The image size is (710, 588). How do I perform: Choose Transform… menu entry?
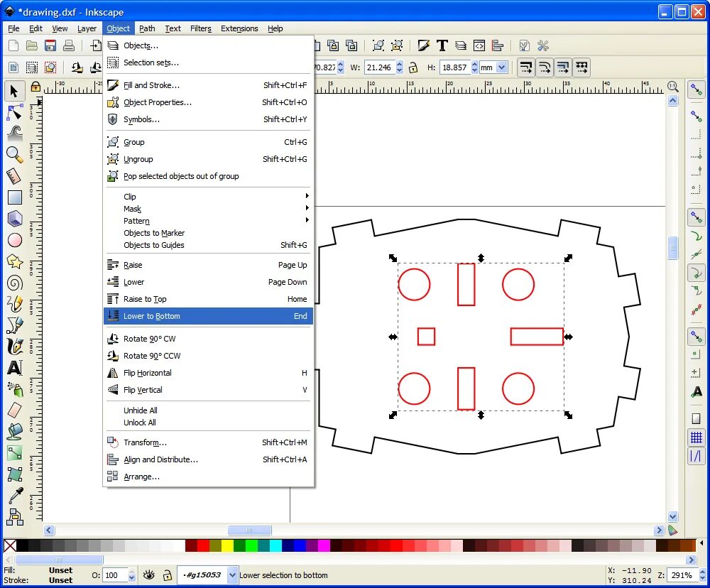tap(208, 442)
